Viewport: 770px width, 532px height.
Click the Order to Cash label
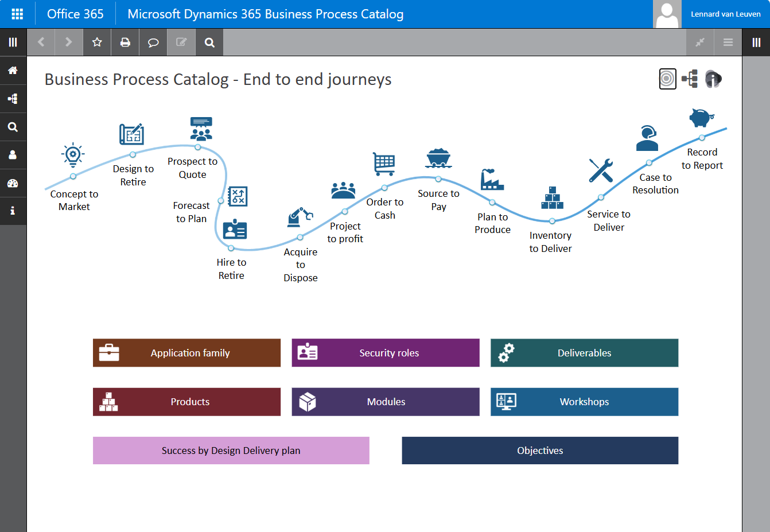pyautogui.click(x=384, y=208)
